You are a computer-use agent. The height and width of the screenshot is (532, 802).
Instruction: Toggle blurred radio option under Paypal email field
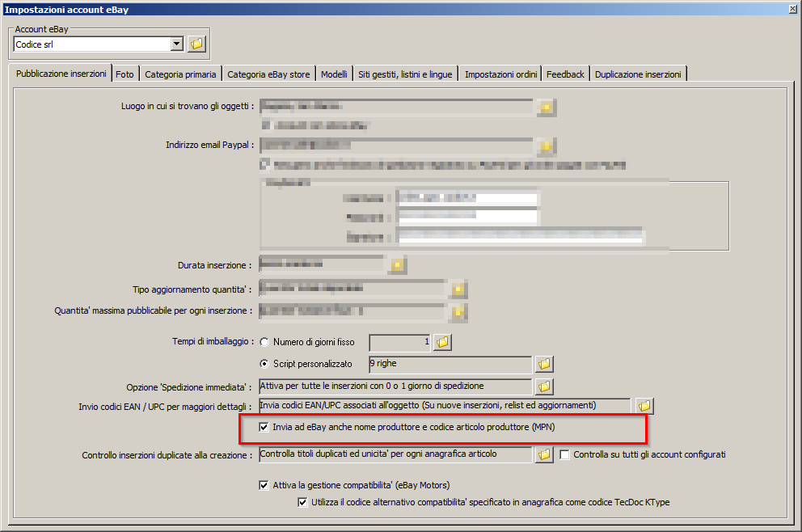265,164
